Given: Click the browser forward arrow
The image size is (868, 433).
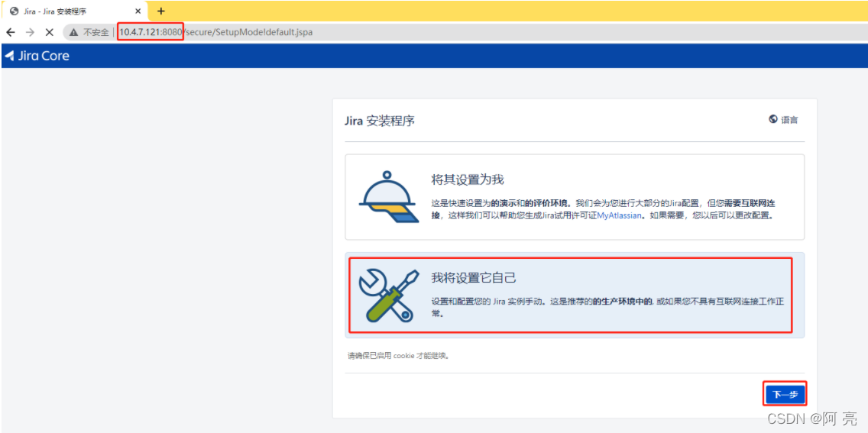Looking at the screenshot, I should [x=31, y=32].
